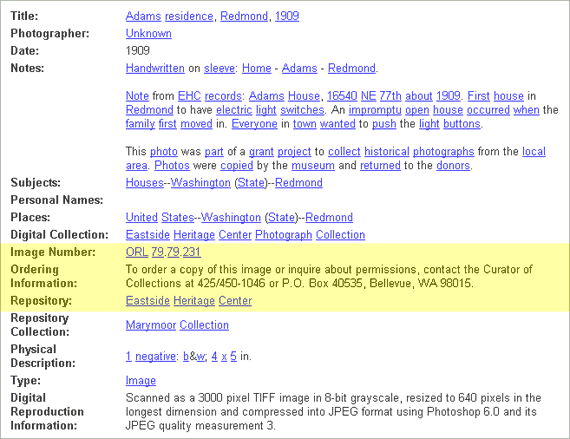The height and width of the screenshot is (439, 570).
Task: Select the 'electric' link in Notes
Action: (x=234, y=110)
